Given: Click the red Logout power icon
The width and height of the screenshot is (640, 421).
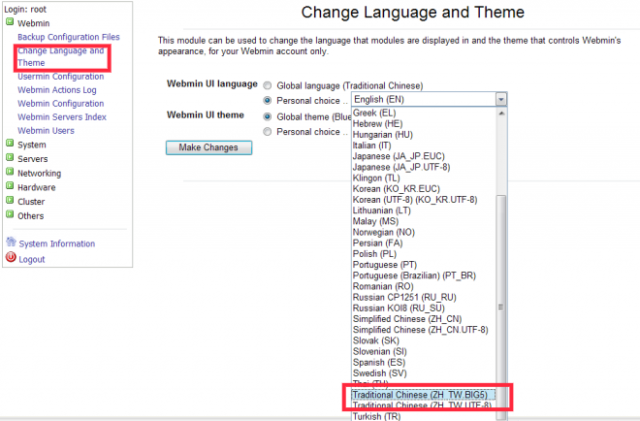Looking at the screenshot, I should [x=11, y=257].
